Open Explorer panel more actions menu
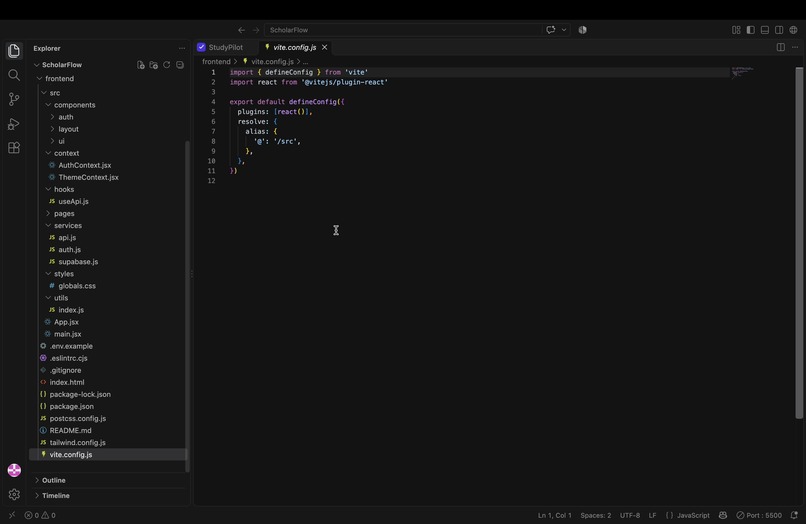 (x=182, y=48)
